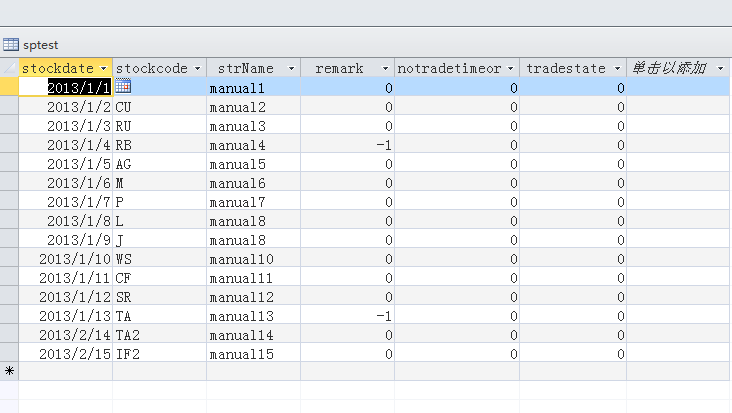
Task: Select the stockcode cell containing RB
Action: click(x=158, y=145)
